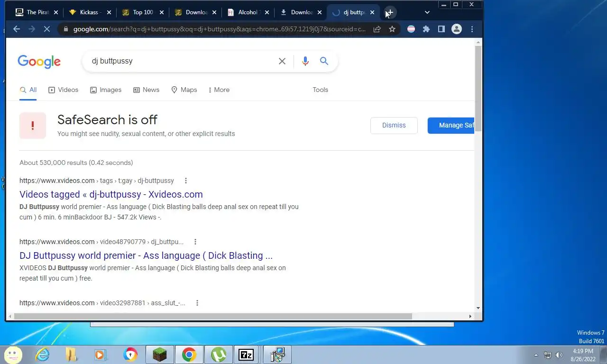Open the tab search dropdown chevron
The width and height of the screenshot is (607, 364).
(427, 12)
